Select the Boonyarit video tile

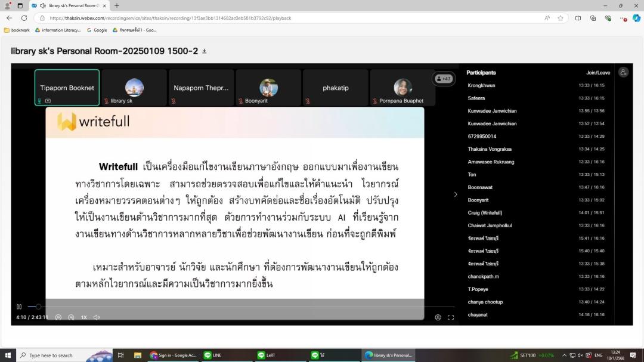tap(268, 88)
